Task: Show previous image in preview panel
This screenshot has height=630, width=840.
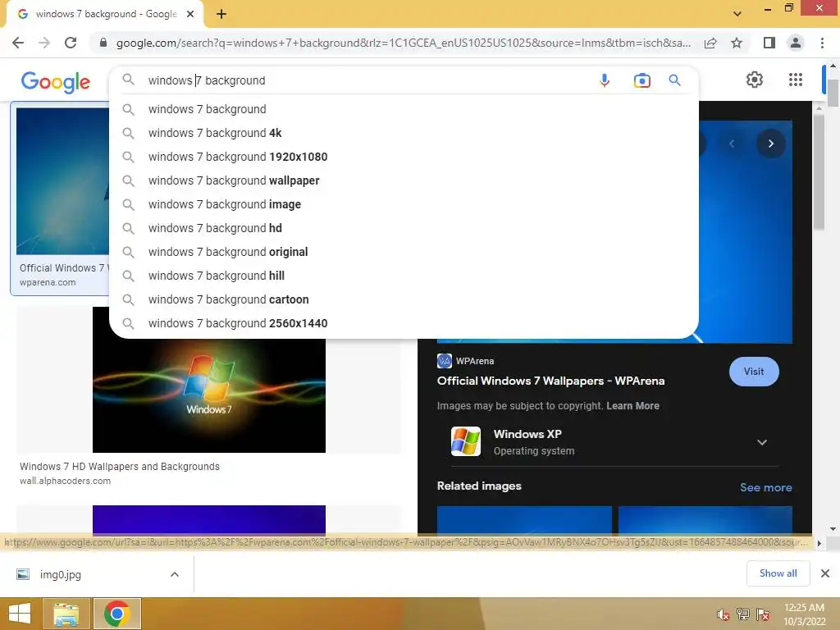Action: [731, 144]
